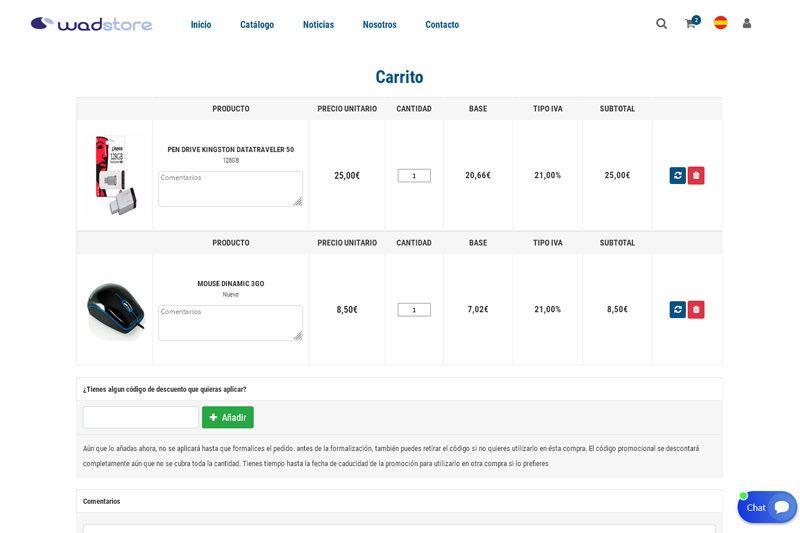The height and width of the screenshot is (533, 800).
Task: Open the Noticias page
Action: pyautogui.click(x=318, y=24)
